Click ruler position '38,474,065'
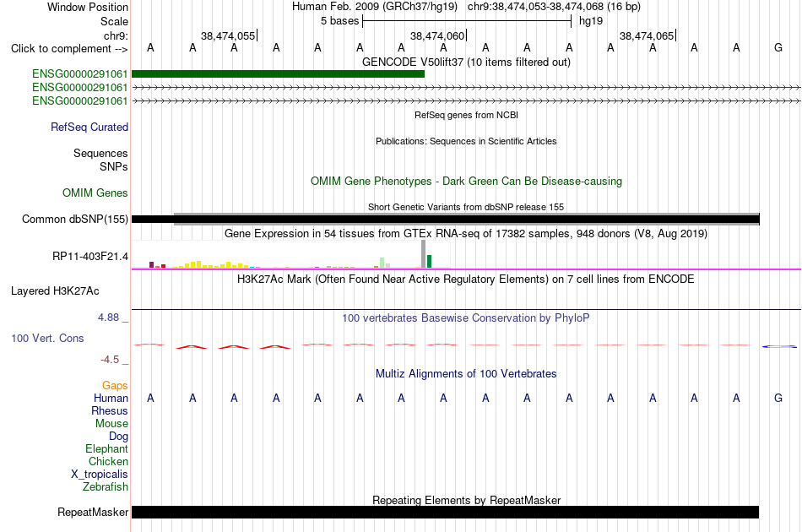Viewport: 802px width, 532px height. click(648, 35)
